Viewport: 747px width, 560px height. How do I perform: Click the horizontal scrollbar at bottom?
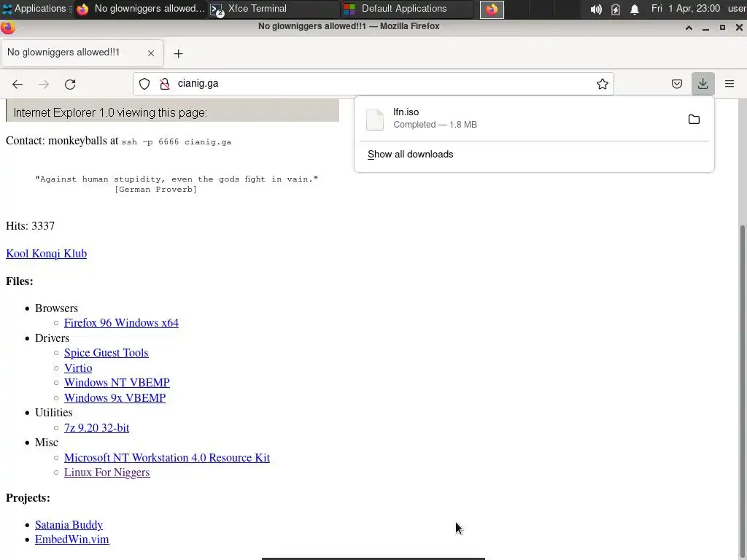click(x=373, y=559)
